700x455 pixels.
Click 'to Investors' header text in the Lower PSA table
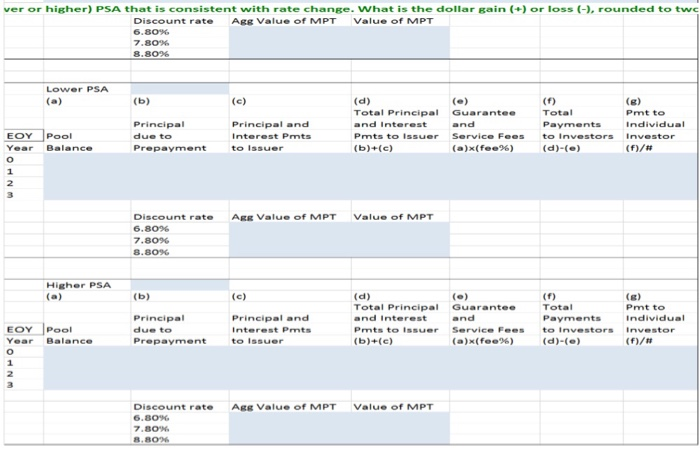(578, 136)
